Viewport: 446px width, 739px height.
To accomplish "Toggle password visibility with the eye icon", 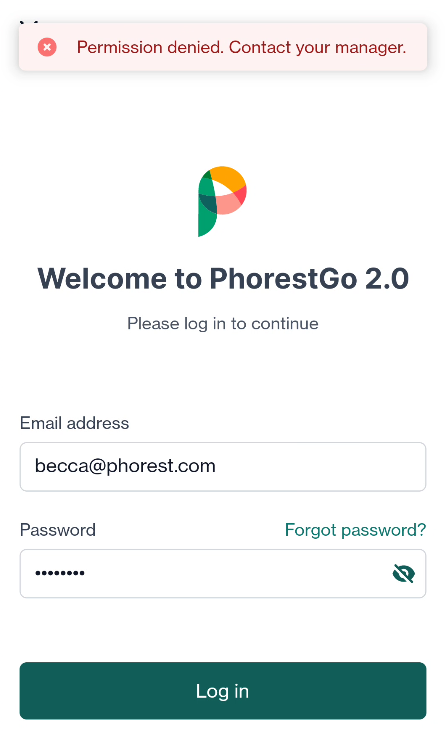I will coord(404,574).
